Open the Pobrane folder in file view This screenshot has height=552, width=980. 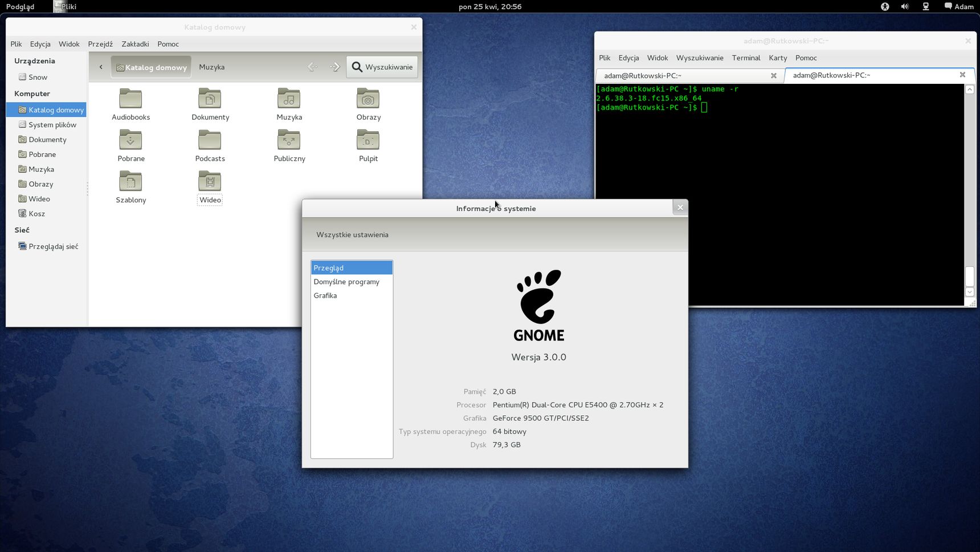[130, 140]
